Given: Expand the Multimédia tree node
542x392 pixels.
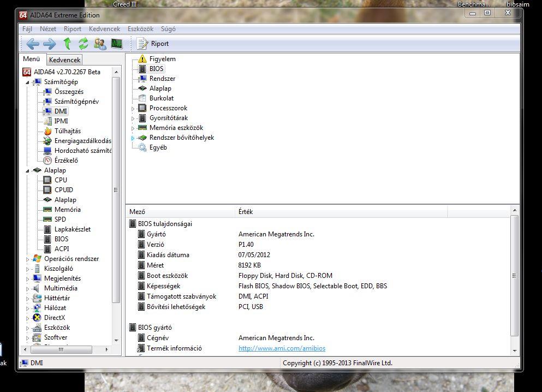Looking at the screenshot, I should [x=27, y=289].
